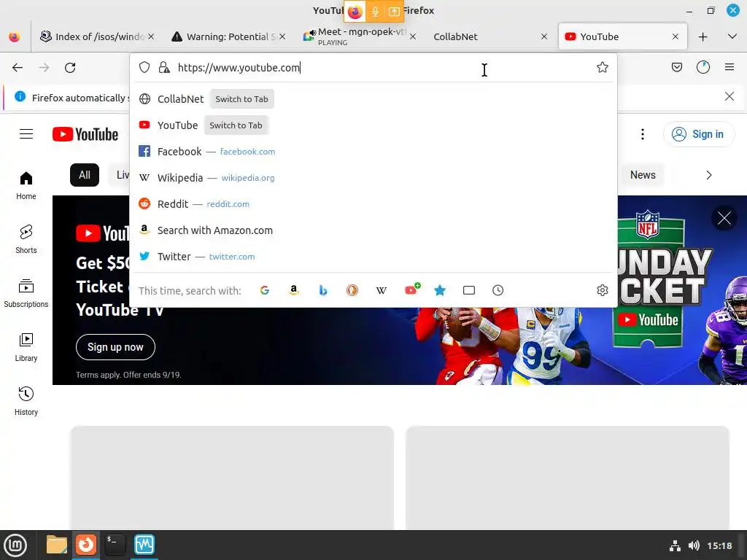This screenshot has width=747, height=560.
Task: Close the Warning: Potential tab
Action: pos(282,36)
